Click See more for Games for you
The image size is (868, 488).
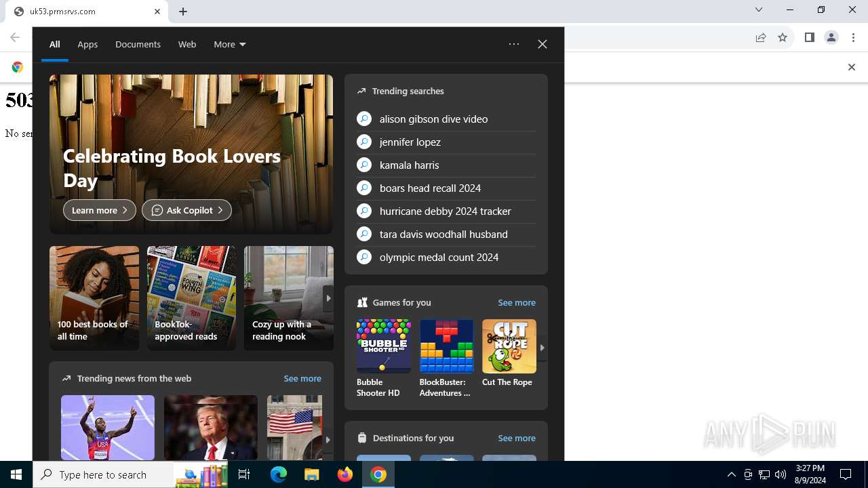point(517,302)
